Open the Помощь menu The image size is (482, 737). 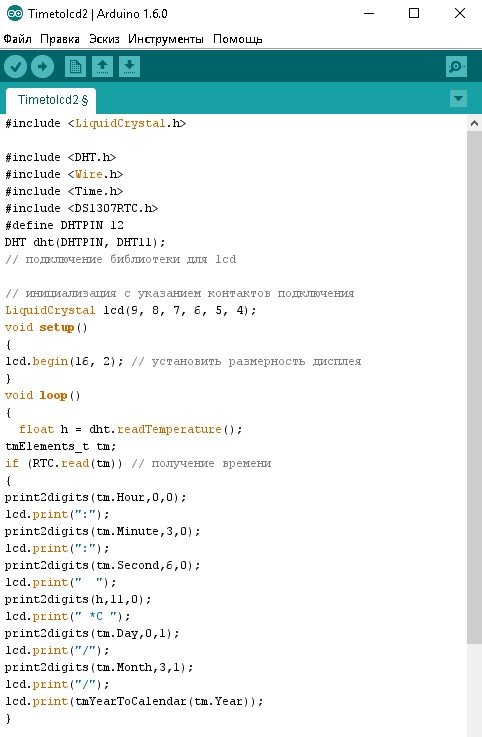(237, 39)
